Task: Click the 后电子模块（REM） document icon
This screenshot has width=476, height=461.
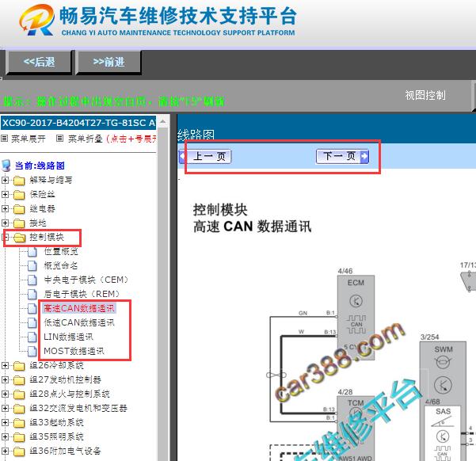Action: coord(32,295)
